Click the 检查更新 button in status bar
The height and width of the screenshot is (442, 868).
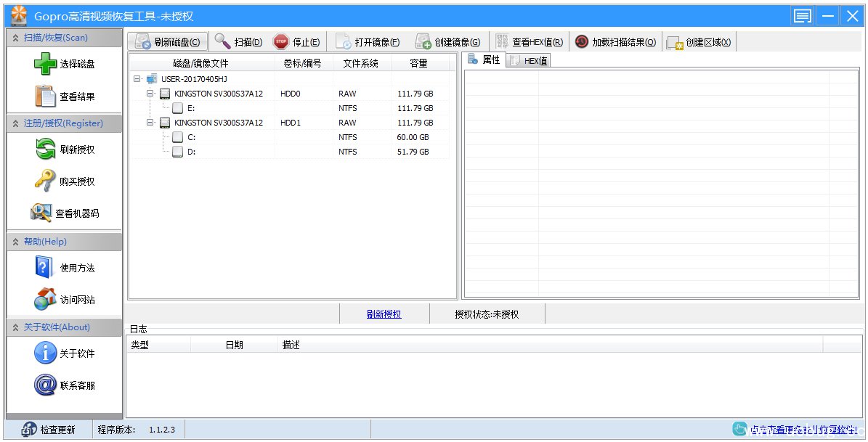49,430
